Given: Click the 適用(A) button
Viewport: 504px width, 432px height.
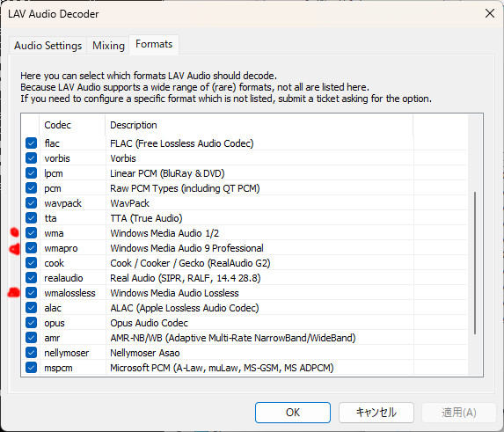Looking at the screenshot, I should pyautogui.click(x=459, y=413).
